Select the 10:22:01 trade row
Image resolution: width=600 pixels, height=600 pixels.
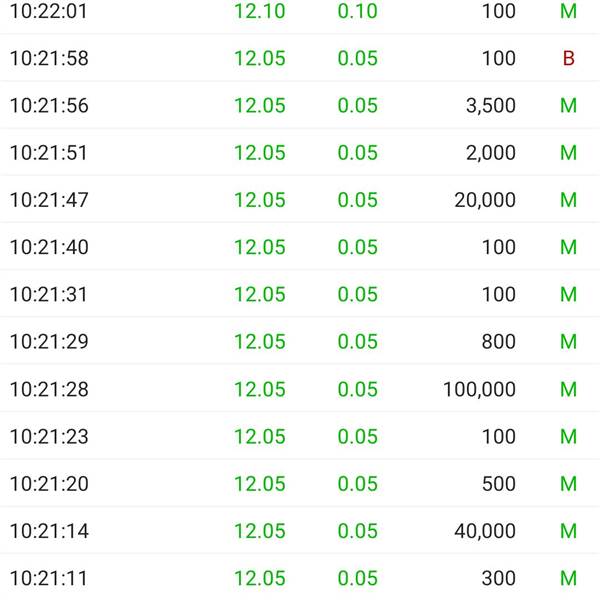pos(300,11)
